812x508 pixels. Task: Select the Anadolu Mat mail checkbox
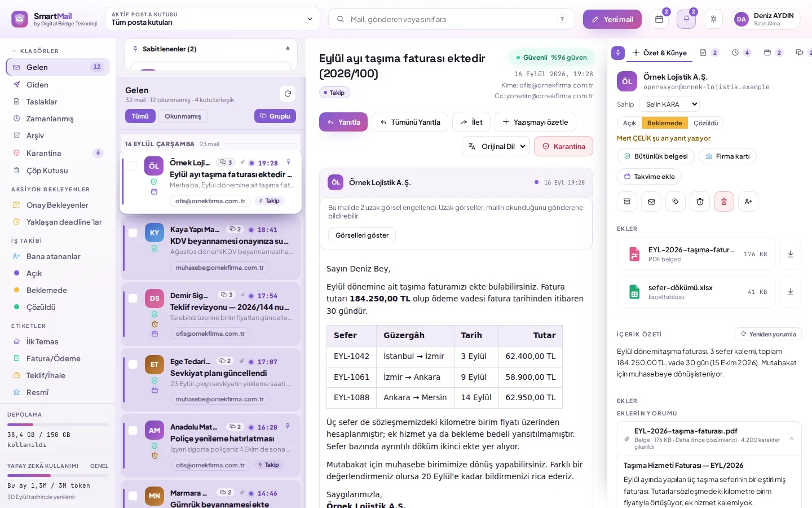[133, 431]
